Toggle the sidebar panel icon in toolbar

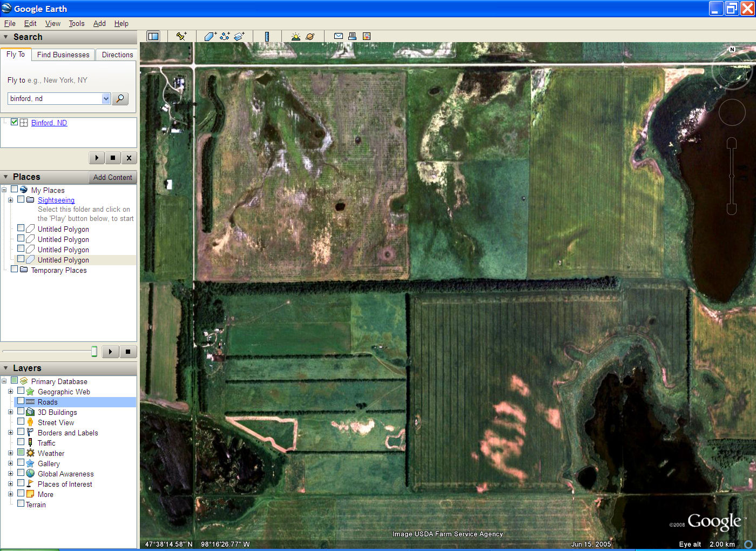[x=153, y=36]
